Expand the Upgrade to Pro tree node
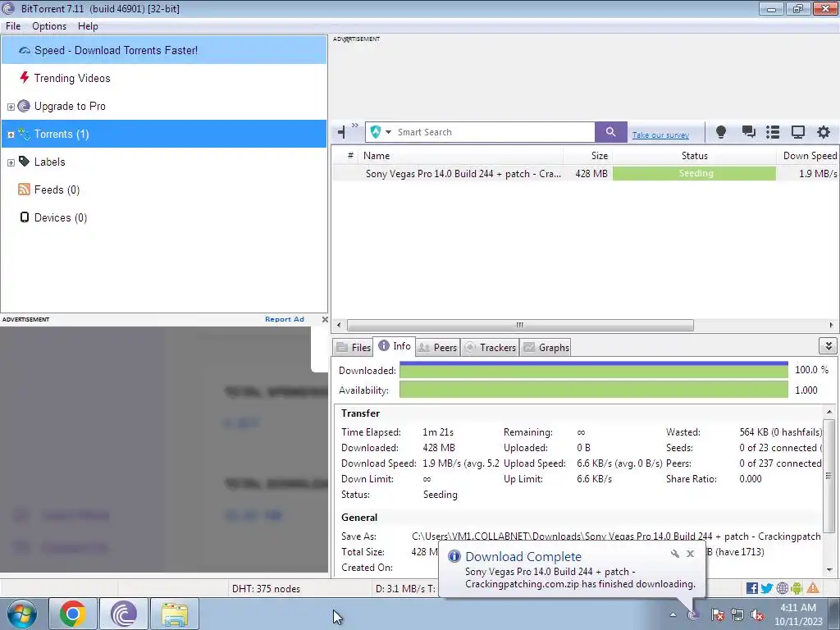840x630 pixels. [x=11, y=107]
